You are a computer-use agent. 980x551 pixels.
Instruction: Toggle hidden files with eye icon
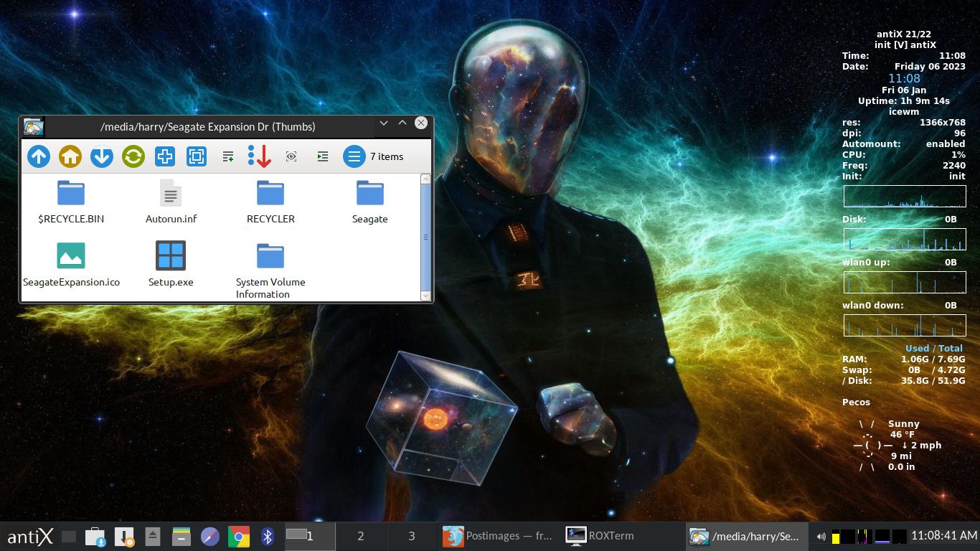(x=291, y=156)
